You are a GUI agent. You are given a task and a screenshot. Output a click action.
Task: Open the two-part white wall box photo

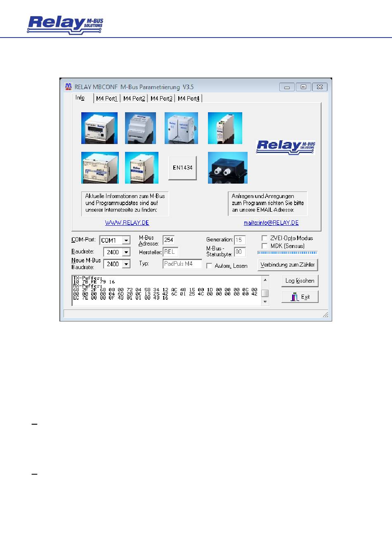click(x=181, y=128)
